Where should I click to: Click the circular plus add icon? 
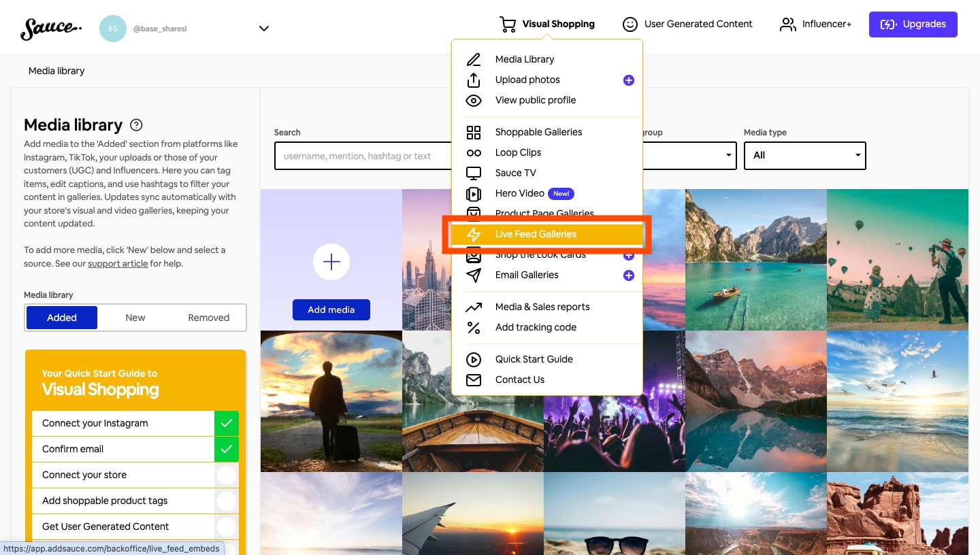click(331, 262)
